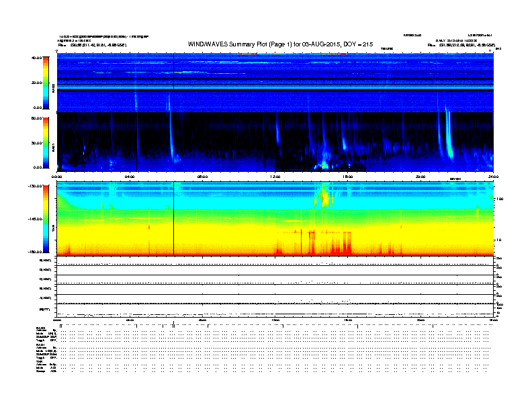Click the 12:00 time label under the RAD1 panel
The width and height of the screenshot is (532, 411).
point(275,177)
